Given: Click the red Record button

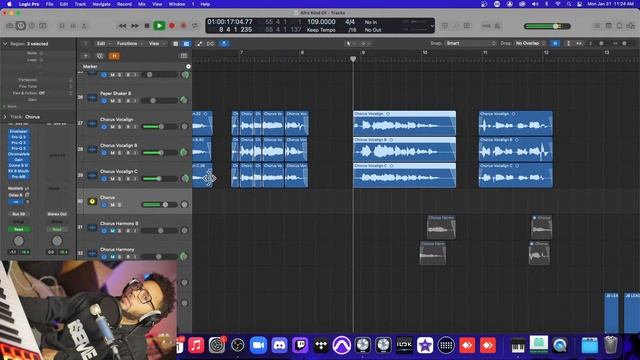Looking at the screenshot, I should 172,26.
